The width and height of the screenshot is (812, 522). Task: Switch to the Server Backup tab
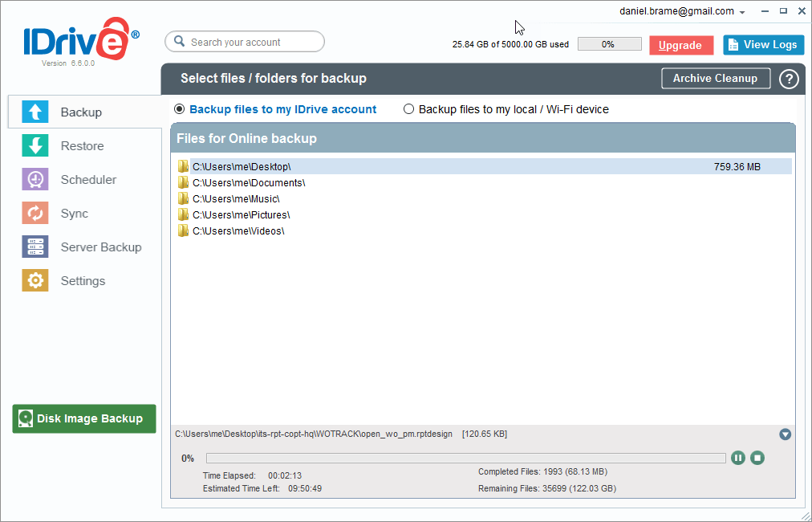pos(101,247)
